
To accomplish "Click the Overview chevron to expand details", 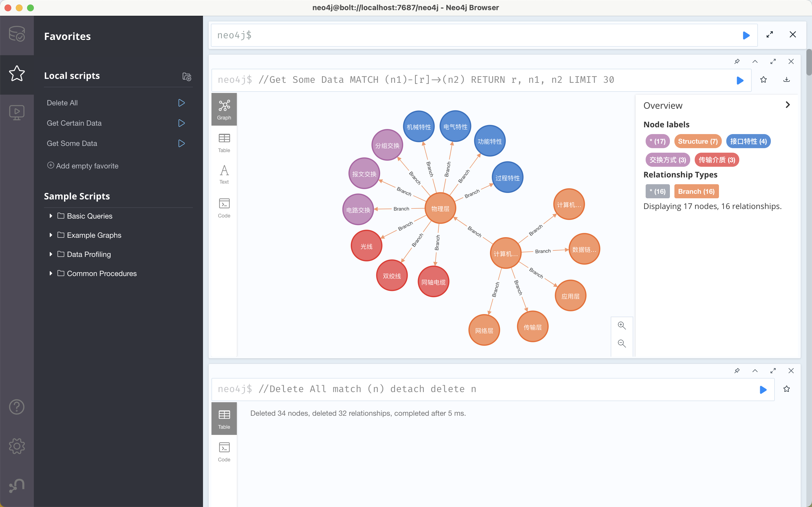I will [x=788, y=104].
